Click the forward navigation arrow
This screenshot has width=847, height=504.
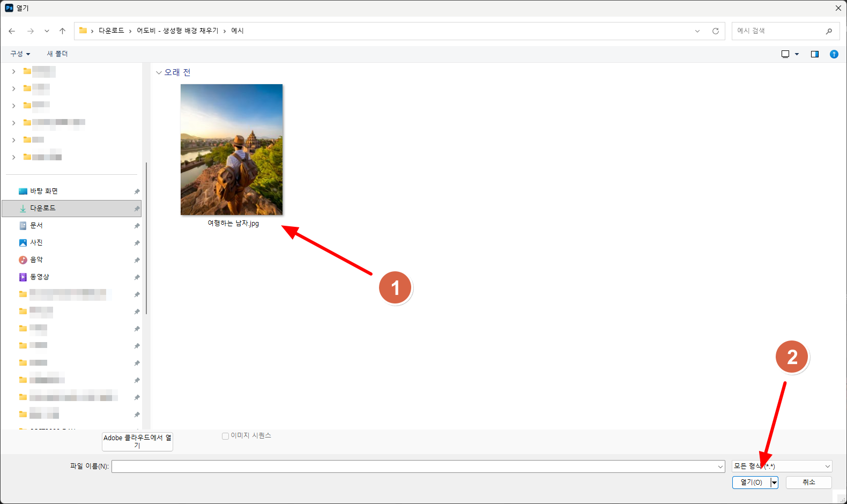click(x=31, y=31)
